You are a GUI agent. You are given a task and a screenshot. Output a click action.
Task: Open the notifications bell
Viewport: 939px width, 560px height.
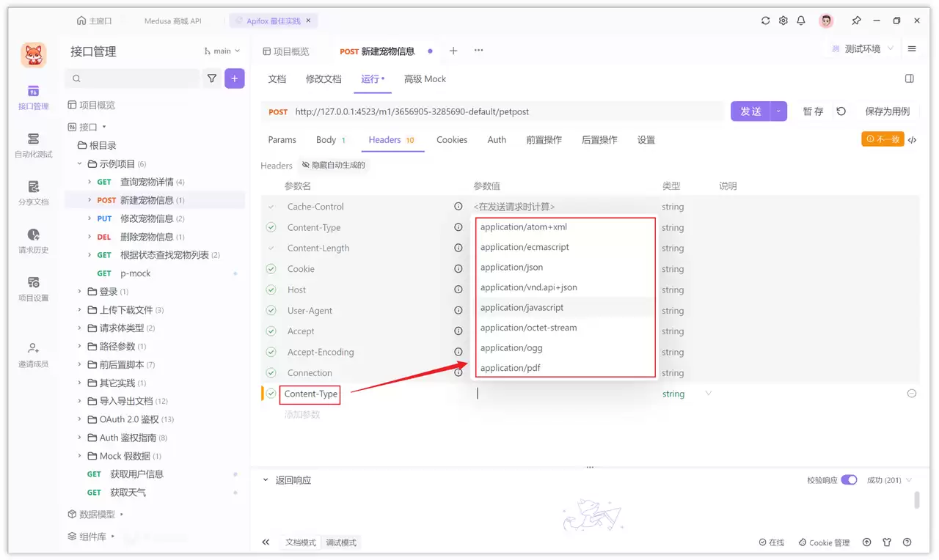pyautogui.click(x=801, y=21)
